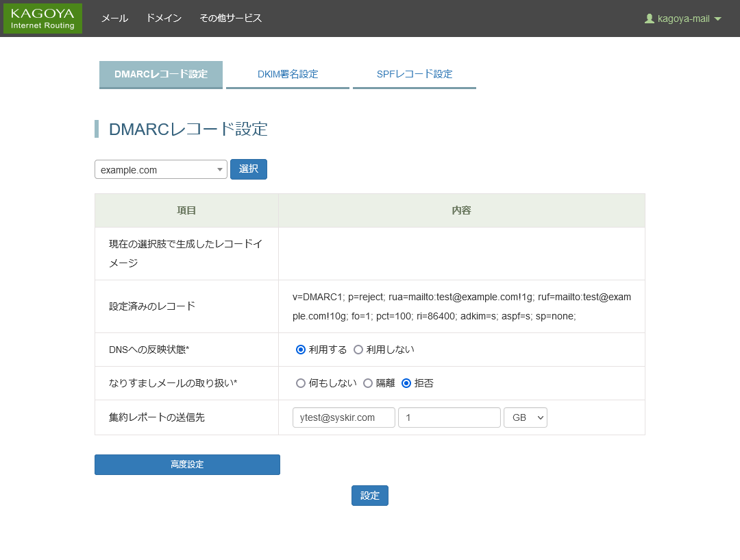Open the ドメイン menu
This screenshot has width=740, height=560.
[164, 19]
